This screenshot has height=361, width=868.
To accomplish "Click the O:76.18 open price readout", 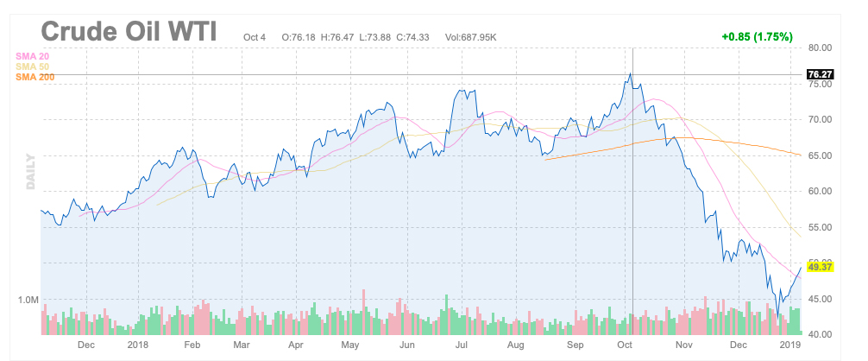I will click(298, 37).
